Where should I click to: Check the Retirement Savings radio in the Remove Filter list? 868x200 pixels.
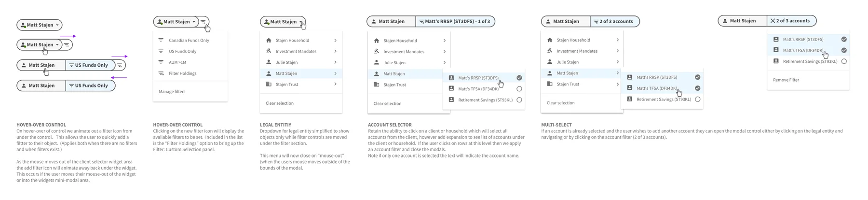(x=844, y=61)
